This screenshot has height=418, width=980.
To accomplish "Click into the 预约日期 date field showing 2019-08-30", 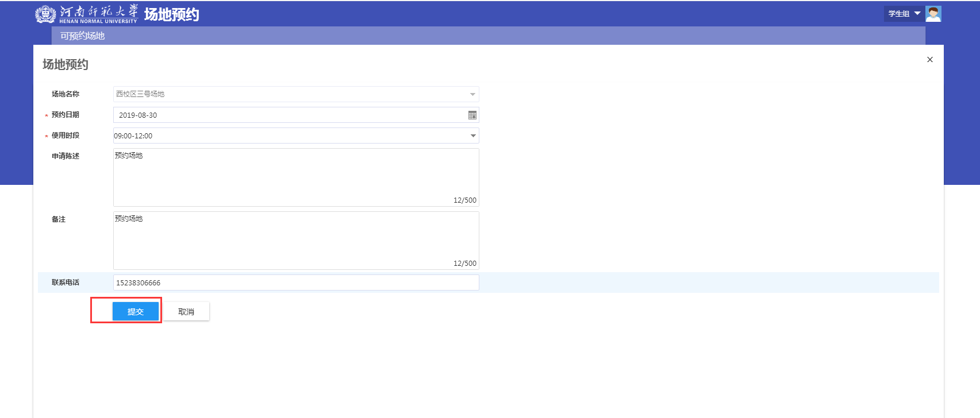I will tap(287, 115).
